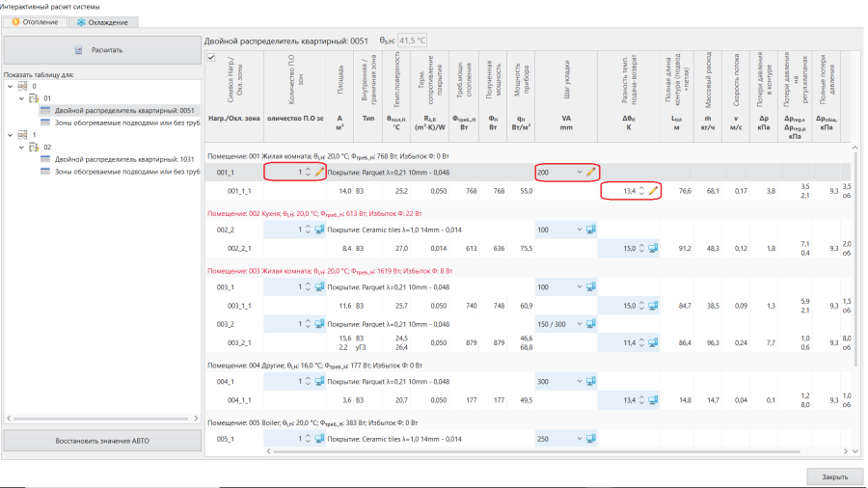Click the pencil icon beside 200 spacing value
This screenshot has height=488, width=868.
point(590,172)
